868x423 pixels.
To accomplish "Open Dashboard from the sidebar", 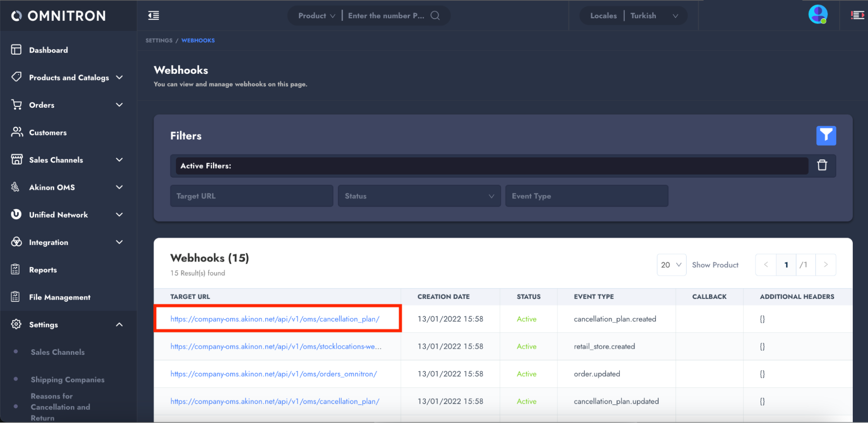I will 48,50.
